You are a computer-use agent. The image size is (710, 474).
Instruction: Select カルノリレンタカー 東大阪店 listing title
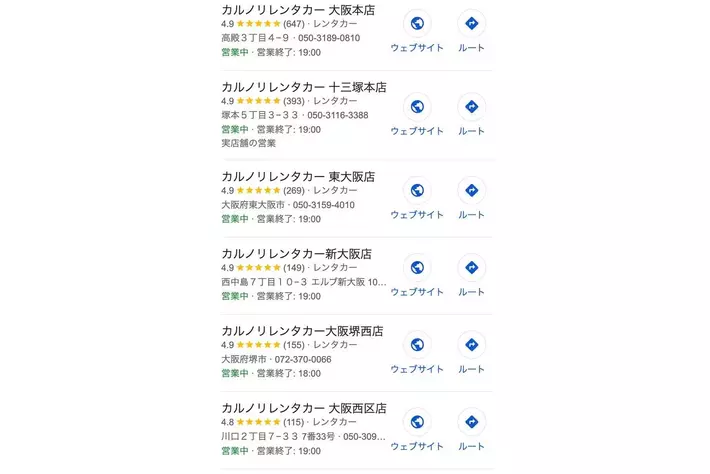click(x=297, y=176)
